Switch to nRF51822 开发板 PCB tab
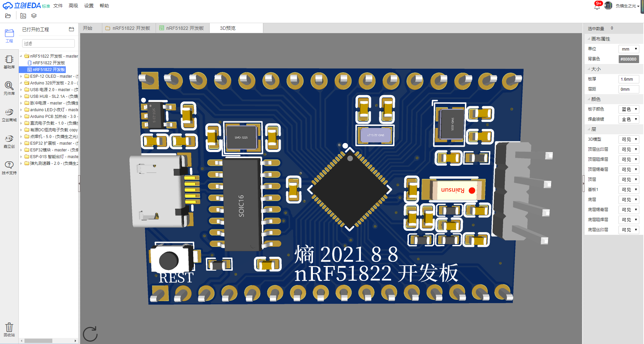644x344 pixels. [x=182, y=28]
